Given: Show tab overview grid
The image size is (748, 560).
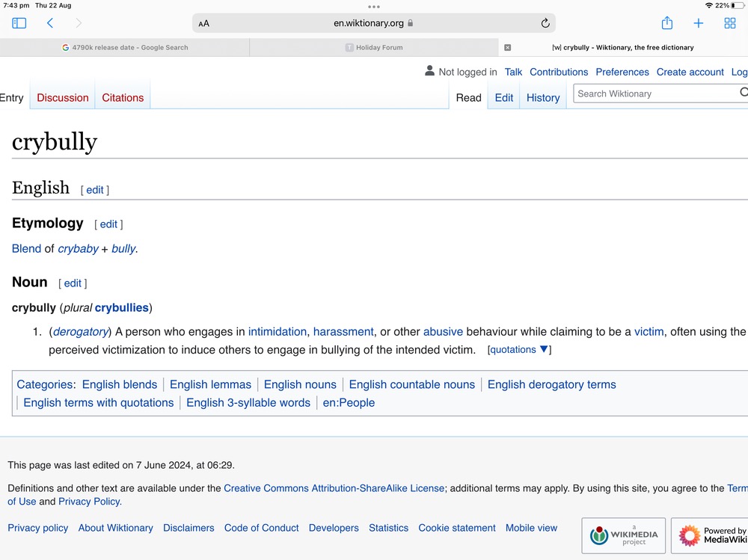Looking at the screenshot, I should tap(729, 23).
